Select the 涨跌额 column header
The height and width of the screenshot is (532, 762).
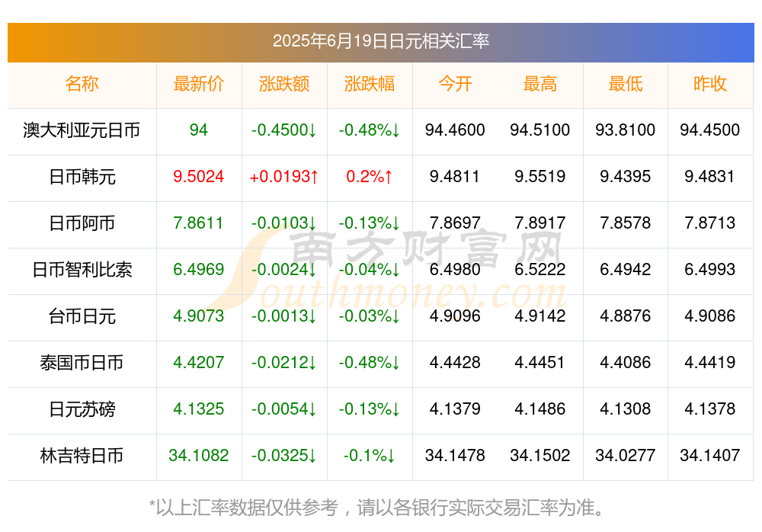tap(283, 84)
